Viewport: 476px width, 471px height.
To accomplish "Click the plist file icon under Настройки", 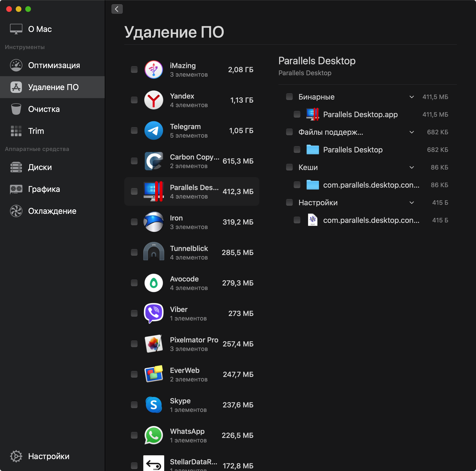I will (x=312, y=220).
